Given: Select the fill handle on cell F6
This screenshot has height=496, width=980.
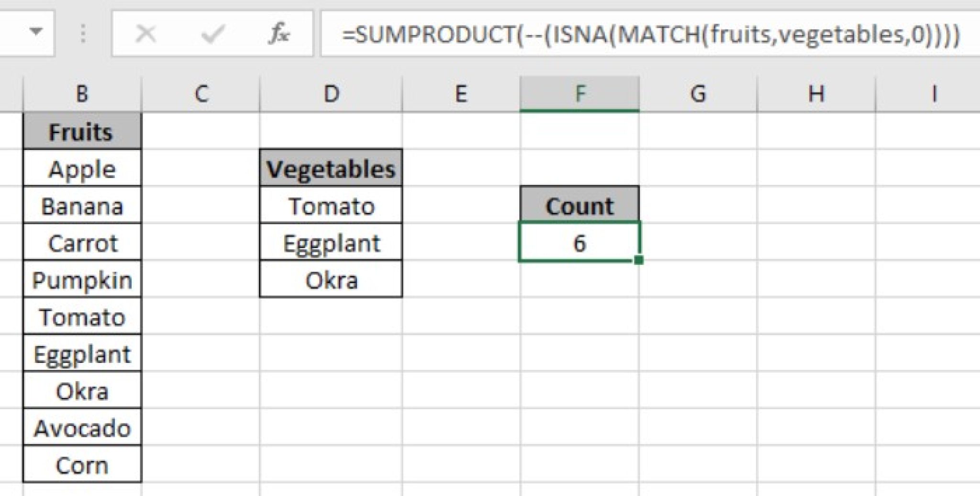Looking at the screenshot, I should click(x=640, y=259).
